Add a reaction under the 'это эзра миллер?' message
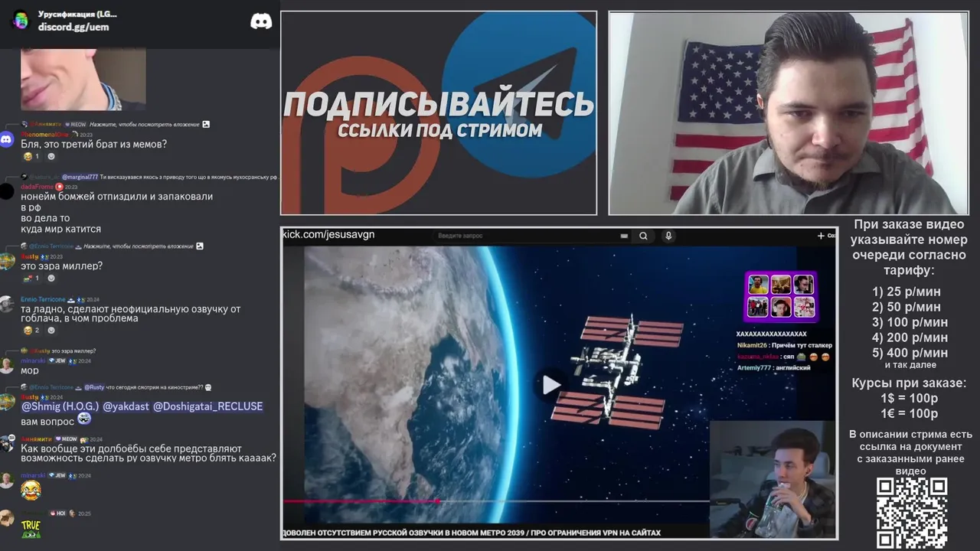This screenshot has width=980, height=551. 51,278
